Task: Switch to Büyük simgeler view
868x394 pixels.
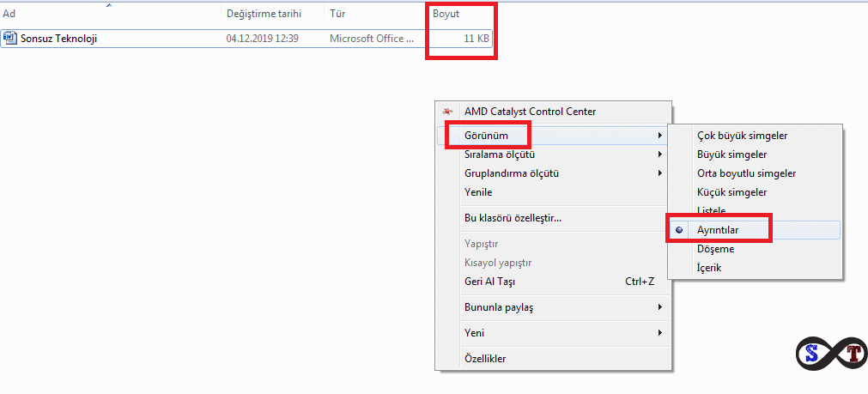Action: coord(731,155)
